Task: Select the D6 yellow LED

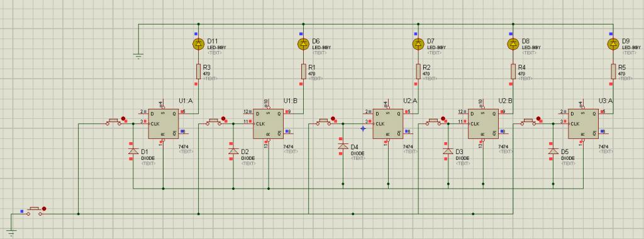Action: point(304,43)
